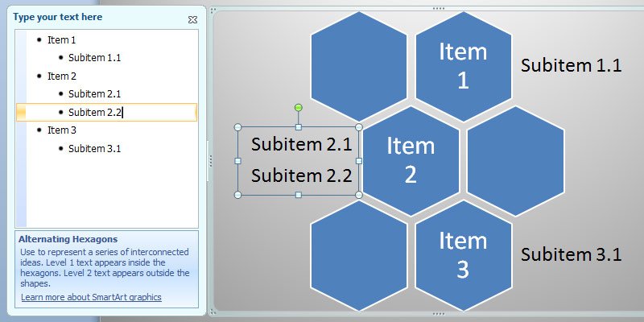Click the empty hexagon left of Item 3

[358, 255]
